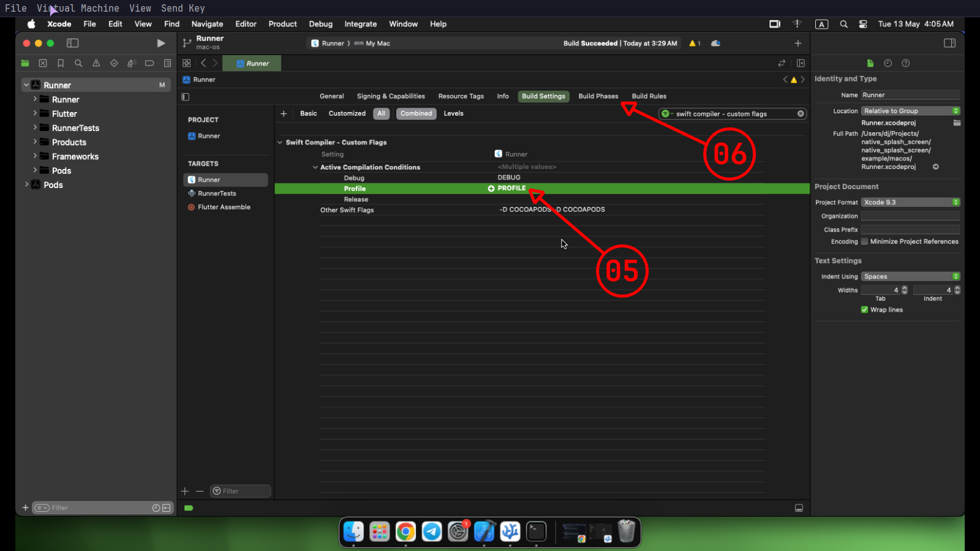Open the Find navigator magnifier icon

pyautogui.click(x=78, y=63)
